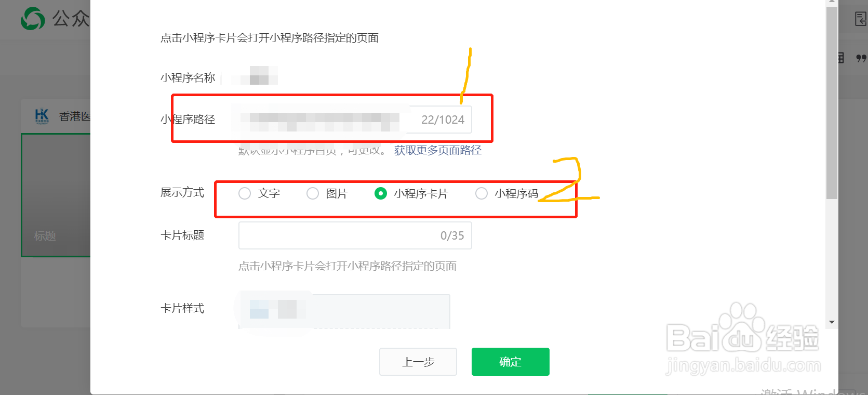
Task: Click the 卡片样式 preview image
Action: [344, 310]
